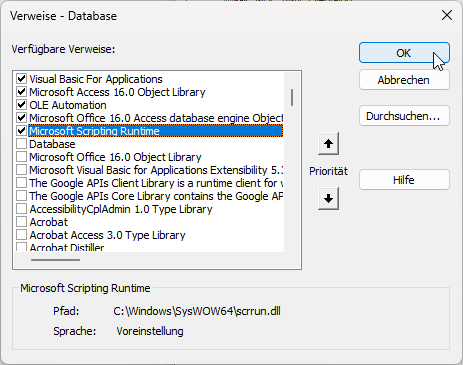Click the vertical scrollbar thumb in list
Image resolution: width=463 pixels, height=365 pixels.
click(292, 97)
